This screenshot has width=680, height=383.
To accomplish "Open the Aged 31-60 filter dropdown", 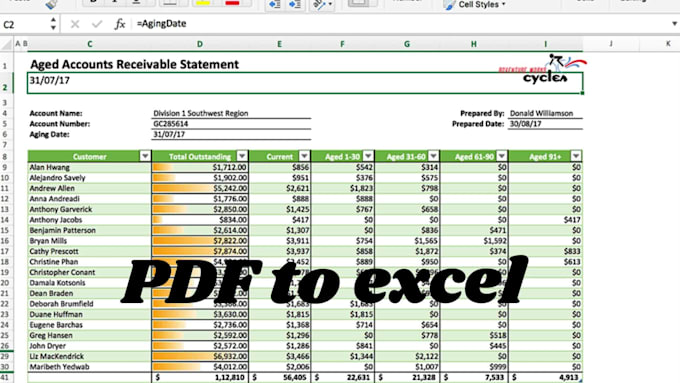I will coord(433,156).
